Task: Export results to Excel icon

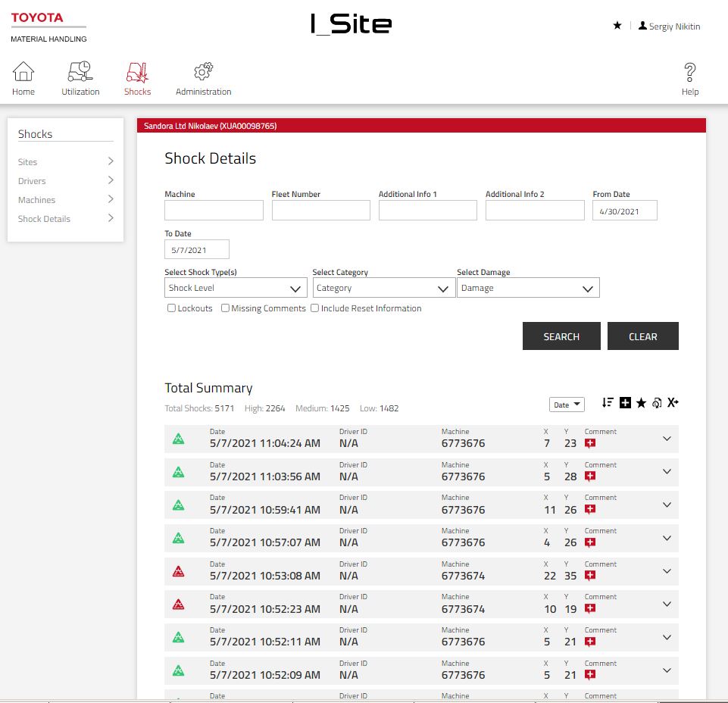Action: pos(673,402)
